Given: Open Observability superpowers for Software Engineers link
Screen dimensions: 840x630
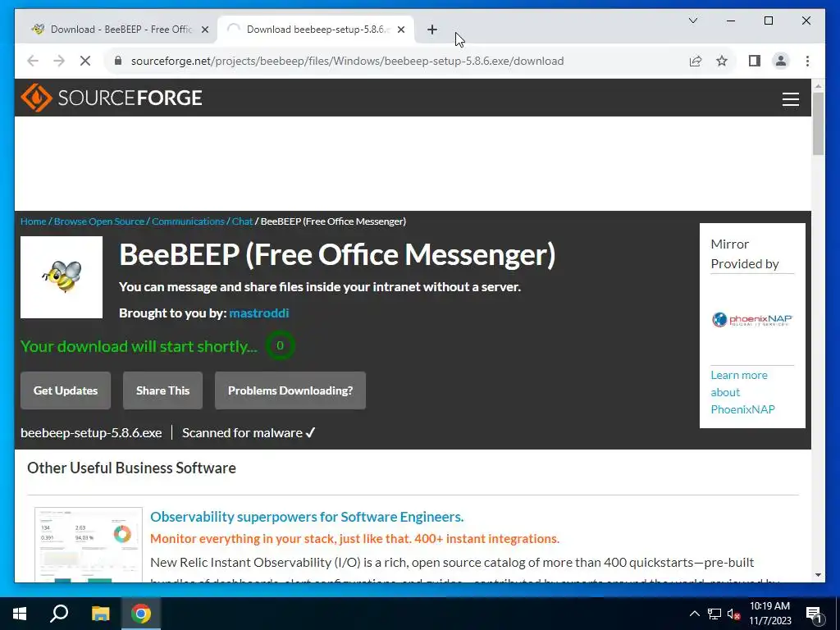Looking at the screenshot, I should [307, 517].
